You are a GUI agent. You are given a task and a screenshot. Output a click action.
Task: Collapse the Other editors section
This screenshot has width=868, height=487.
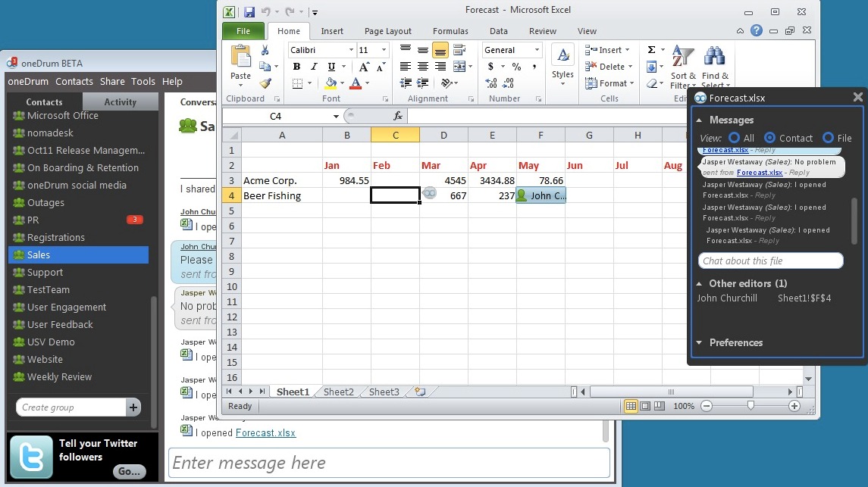(700, 283)
